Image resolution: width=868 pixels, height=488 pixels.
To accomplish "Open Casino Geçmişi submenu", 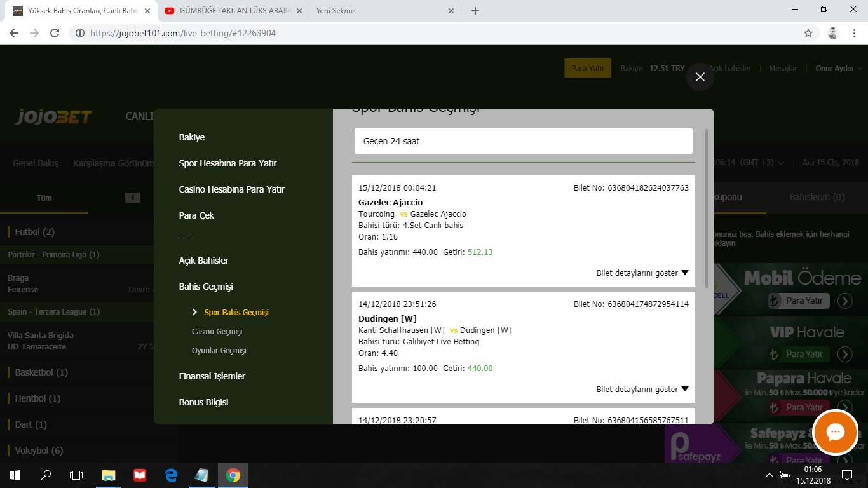I will point(217,332).
